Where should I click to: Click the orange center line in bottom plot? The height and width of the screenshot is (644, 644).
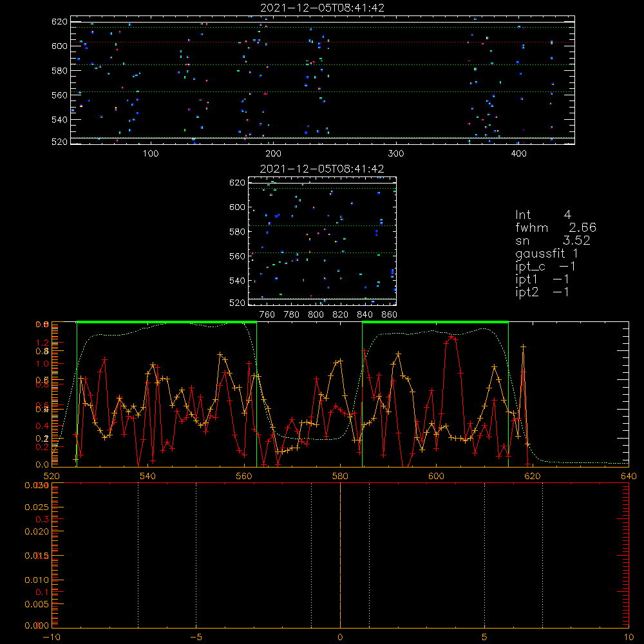[x=340, y=555]
